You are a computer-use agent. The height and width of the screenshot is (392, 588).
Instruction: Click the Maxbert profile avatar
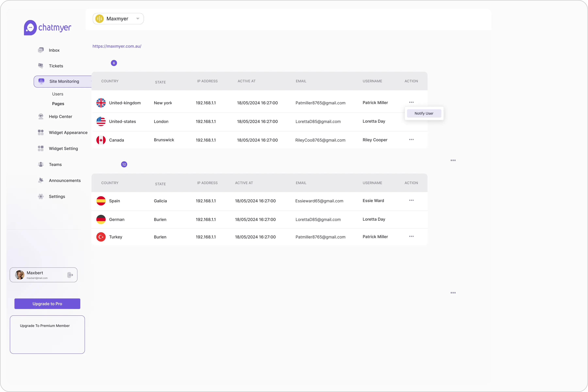click(x=19, y=275)
